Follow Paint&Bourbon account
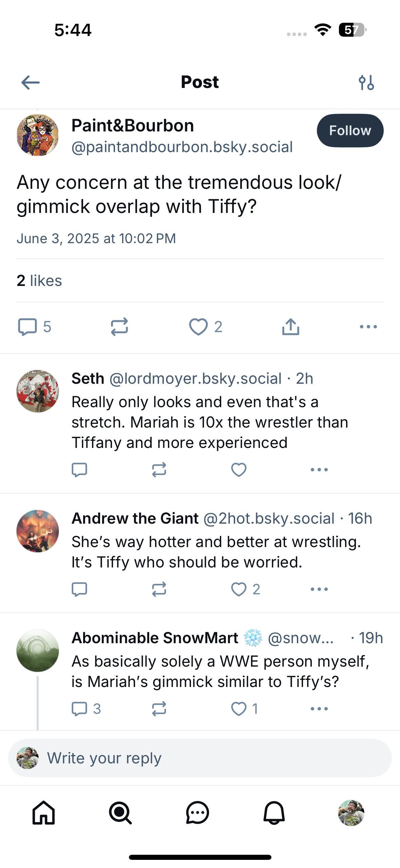Image resolution: width=400 pixels, height=868 pixels. [x=350, y=130]
